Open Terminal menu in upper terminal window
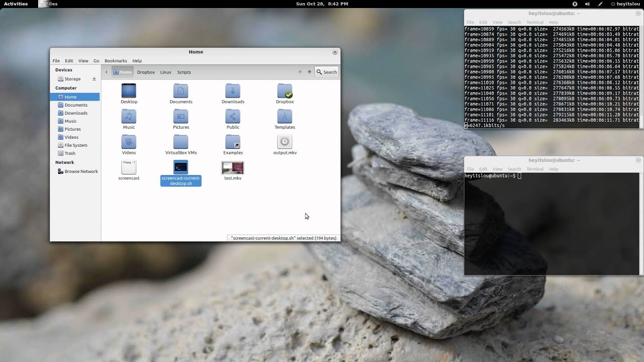This screenshot has height=362, width=644. click(535, 22)
